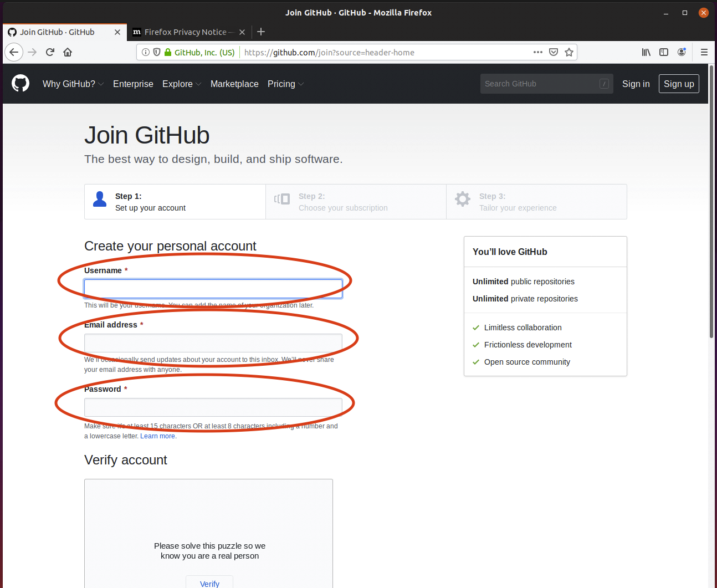
Task: Click the tracking protection shield icon
Action: 157,52
